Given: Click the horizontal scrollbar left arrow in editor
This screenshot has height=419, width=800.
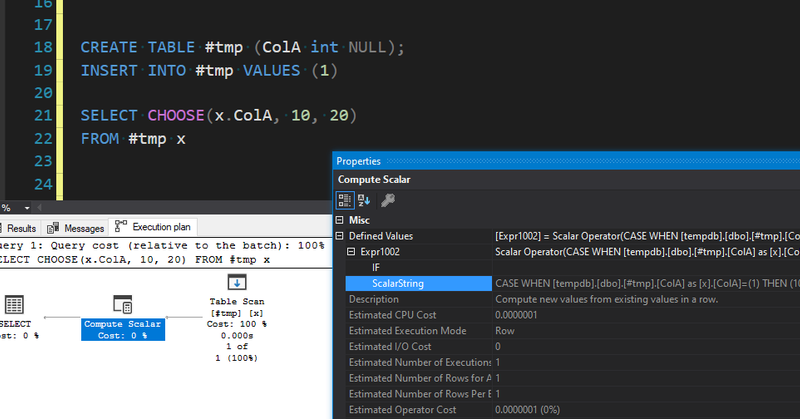Looking at the screenshot, I should pyautogui.click(x=39, y=208).
